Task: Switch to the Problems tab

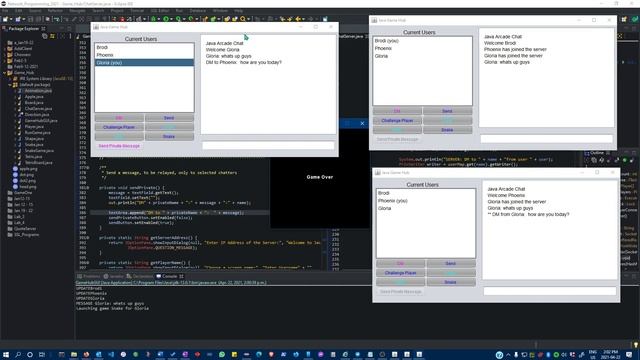Action: [89, 276]
